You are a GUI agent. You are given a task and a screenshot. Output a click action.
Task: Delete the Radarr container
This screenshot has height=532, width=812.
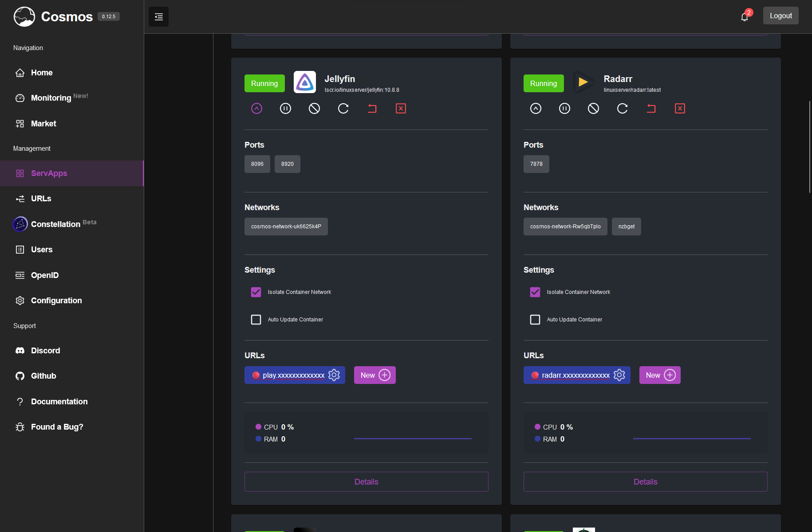(x=680, y=108)
